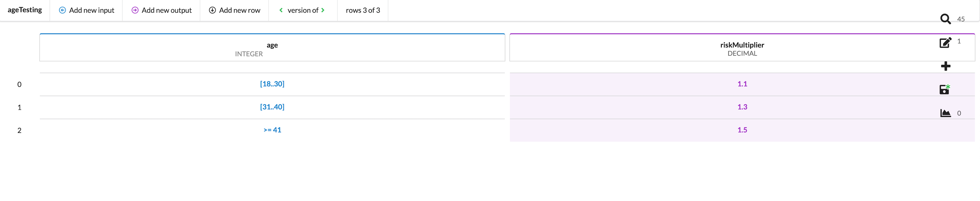This screenshot has height=201, width=980.
Task: Edit the >= 41 age cell
Action: tap(272, 130)
